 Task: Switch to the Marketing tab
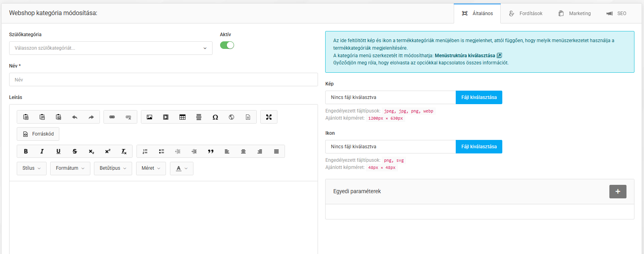click(574, 14)
